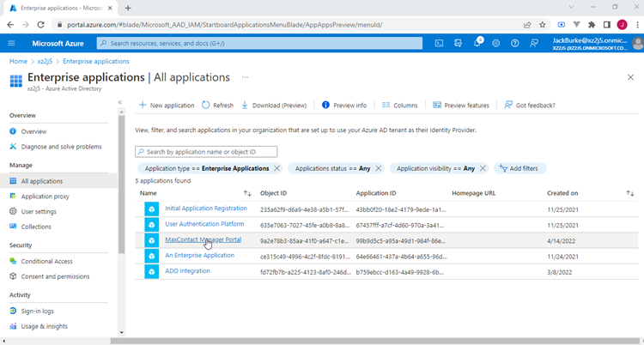Open Directories and subscriptions filter icon
This screenshot has height=345, width=644.
[458, 43]
